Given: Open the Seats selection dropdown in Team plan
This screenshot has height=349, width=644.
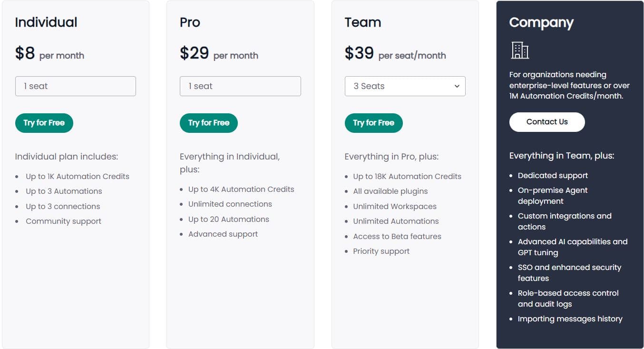Looking at the screenshot, I should (x=405, y=86).
